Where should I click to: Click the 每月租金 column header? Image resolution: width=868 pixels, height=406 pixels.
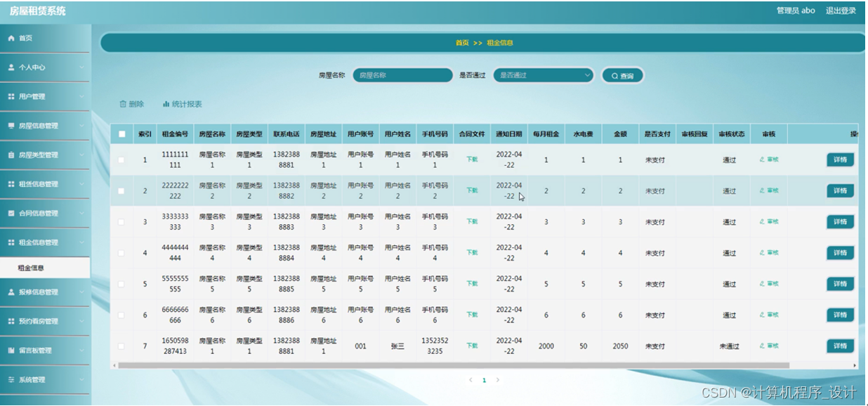tap(546, 134)
